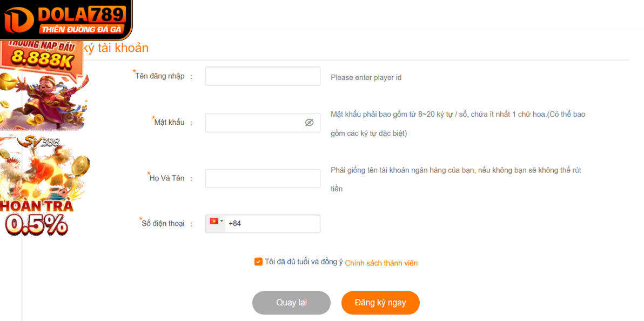The width and height of the screenshot is (644, 321).
Task: Toggle password visibility eye icon
Action: point(309,123)
